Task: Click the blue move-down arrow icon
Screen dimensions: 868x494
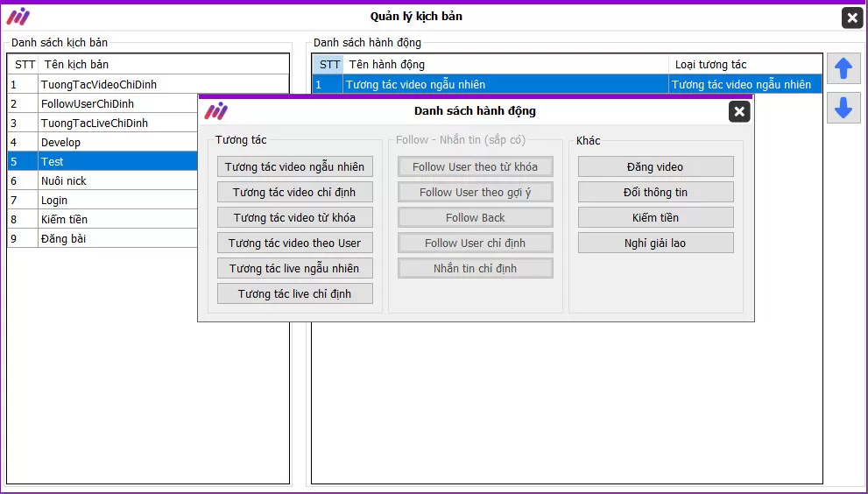Action: tap(843, 108)
